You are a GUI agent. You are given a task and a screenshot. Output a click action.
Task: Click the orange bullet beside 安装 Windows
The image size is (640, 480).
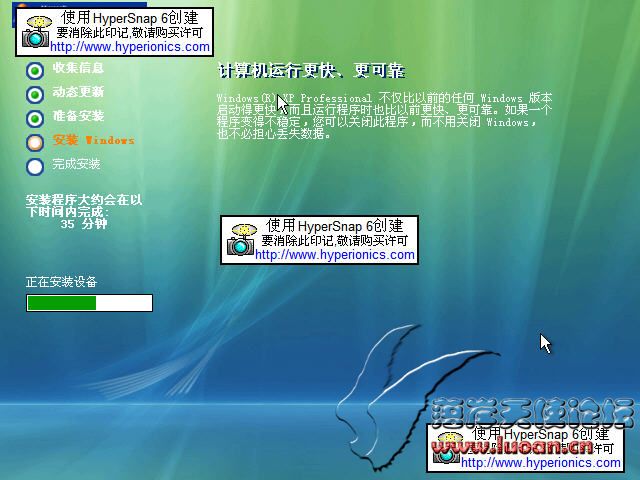coord(35,142)
